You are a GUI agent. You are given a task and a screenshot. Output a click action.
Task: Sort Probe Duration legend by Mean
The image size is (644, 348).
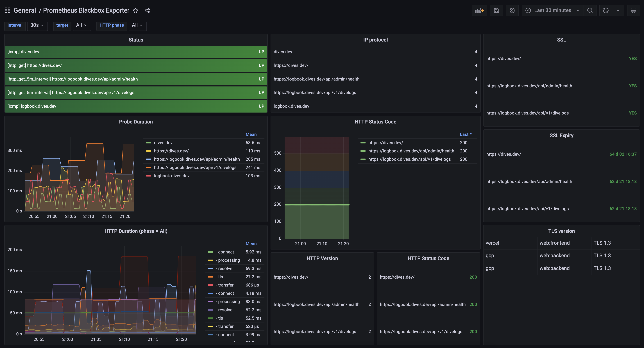coord(251,134)
